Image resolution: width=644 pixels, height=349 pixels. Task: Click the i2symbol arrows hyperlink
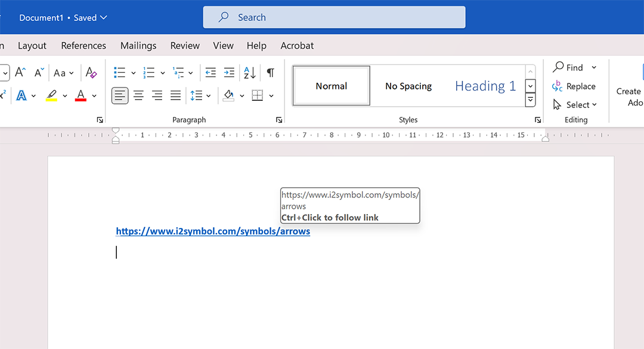[213, 231]
